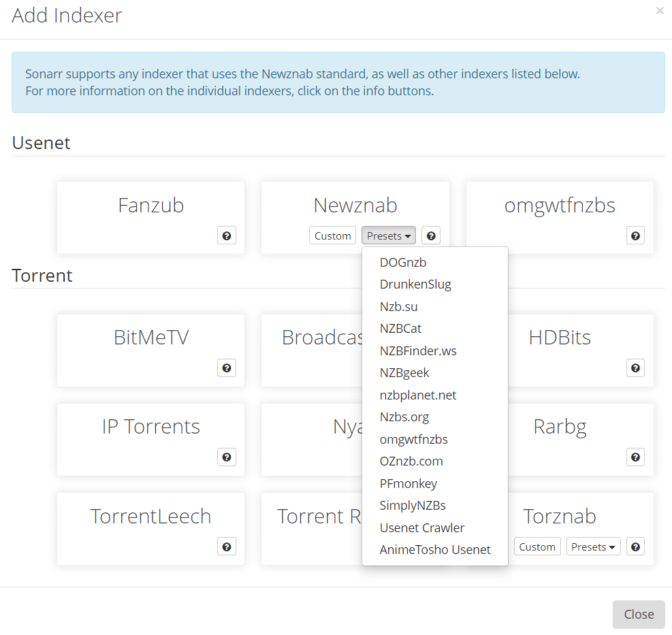The height and width of the screenshot is (635, 672).
Task: Select the omgwtfnzbs indexer card title
Action: click(x=560, y=206)
